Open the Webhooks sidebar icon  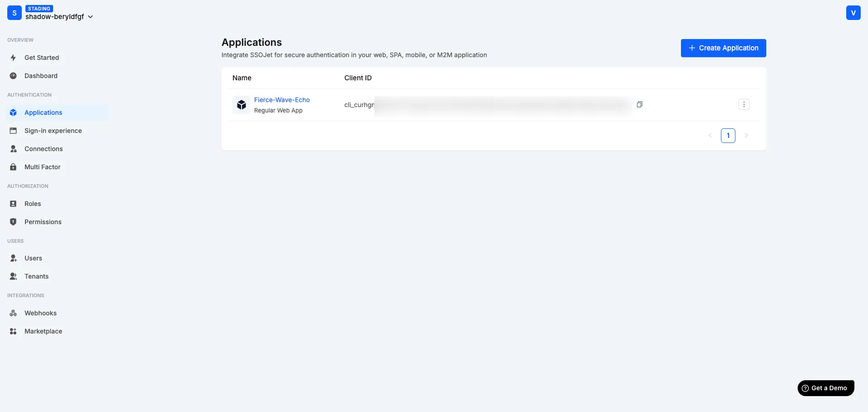coord(13,313)
